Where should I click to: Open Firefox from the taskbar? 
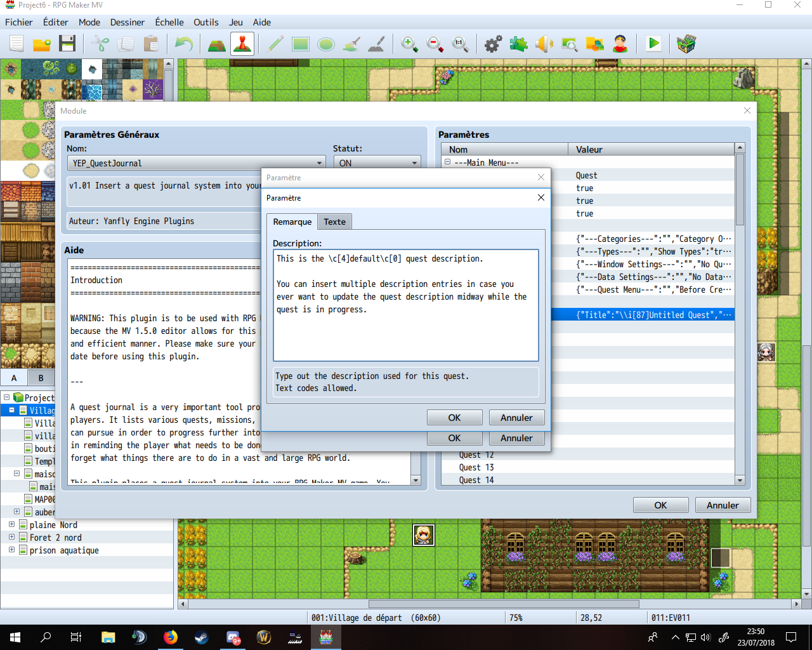(x=171, y=637)
